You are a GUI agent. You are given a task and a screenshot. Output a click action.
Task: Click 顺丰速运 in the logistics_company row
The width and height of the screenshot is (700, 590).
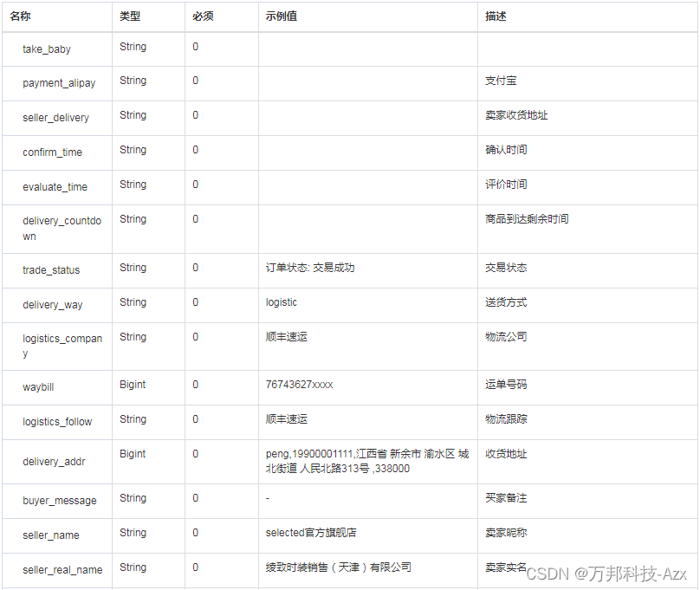287,337
